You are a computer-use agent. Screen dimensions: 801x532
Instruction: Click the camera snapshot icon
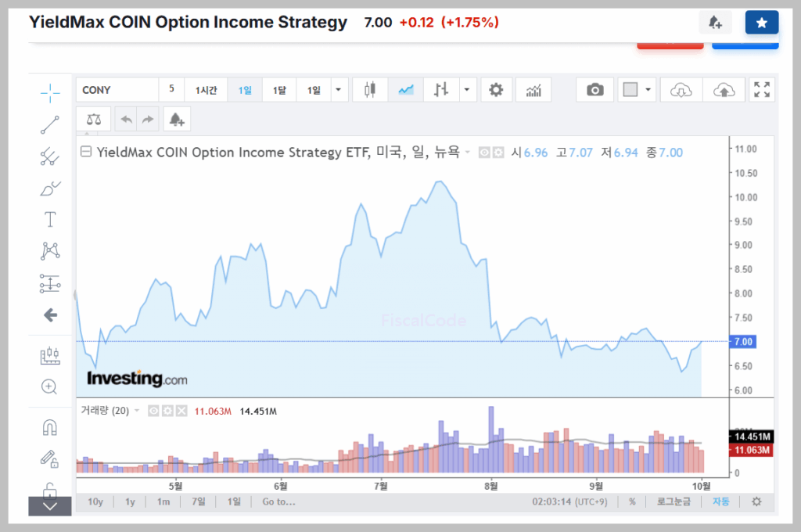(595, 90)
